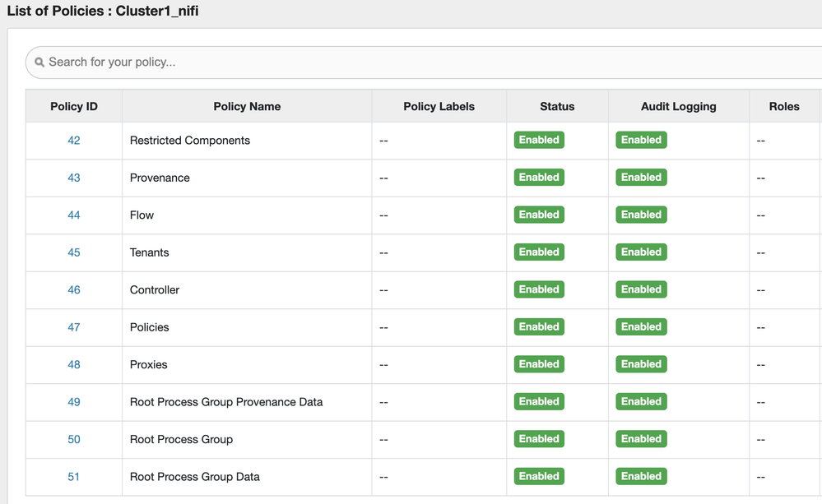The height and width of the screenshot is (504, 822).
Task: Click Audit Logging Enabled badge for policy 51
Action: pyautogui.click(x=641, y=476)
